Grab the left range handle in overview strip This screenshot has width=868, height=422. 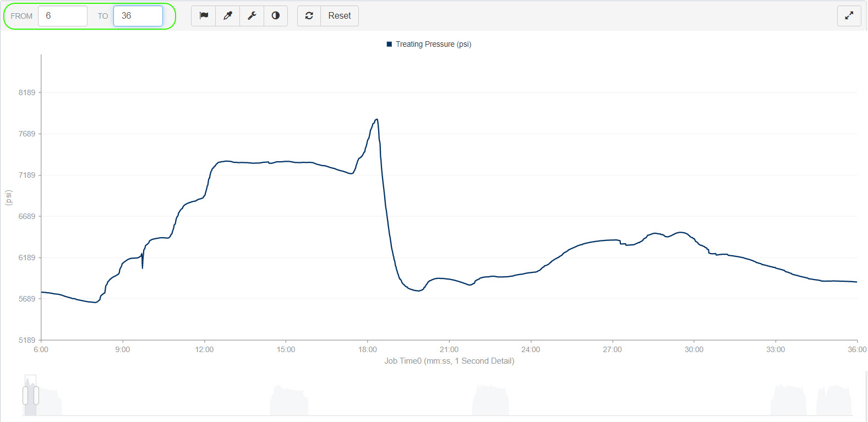25,396
